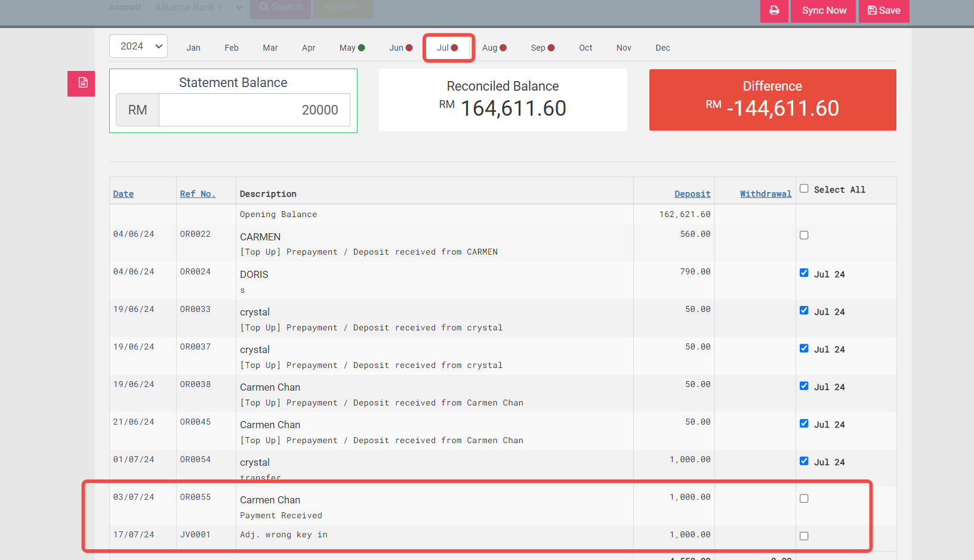Switch to the Aug month tab
974x560 pixels.
[x=494, y=48]
